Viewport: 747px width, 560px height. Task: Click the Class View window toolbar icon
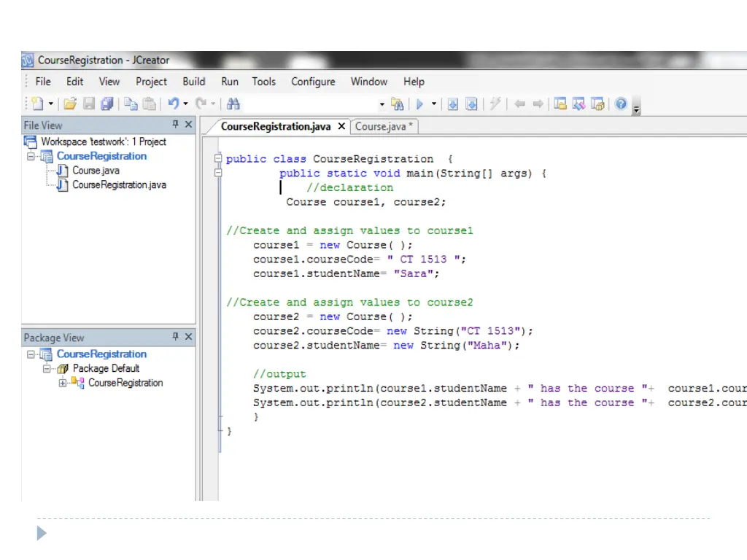(x=578, y=104)
